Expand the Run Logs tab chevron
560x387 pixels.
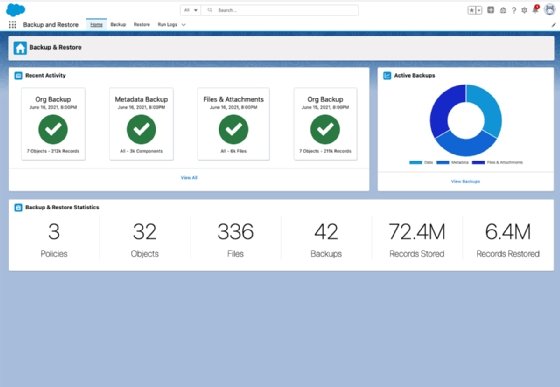click(184, 25)
